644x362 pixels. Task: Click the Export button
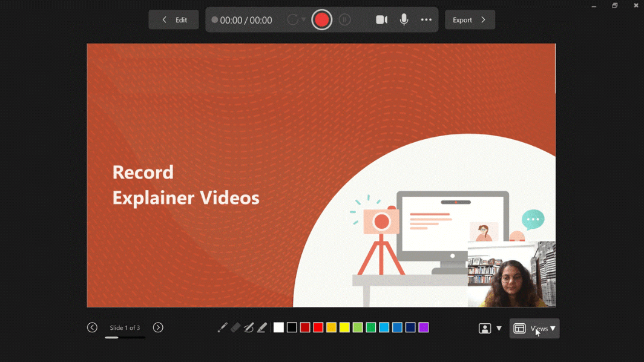click(x=470, y=19)
